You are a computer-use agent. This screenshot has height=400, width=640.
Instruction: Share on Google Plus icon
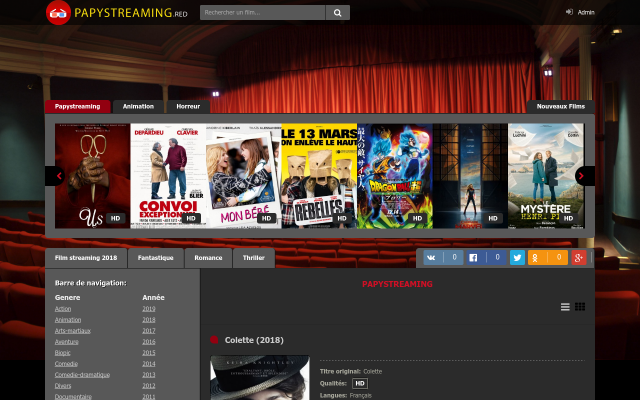[579, 258]
